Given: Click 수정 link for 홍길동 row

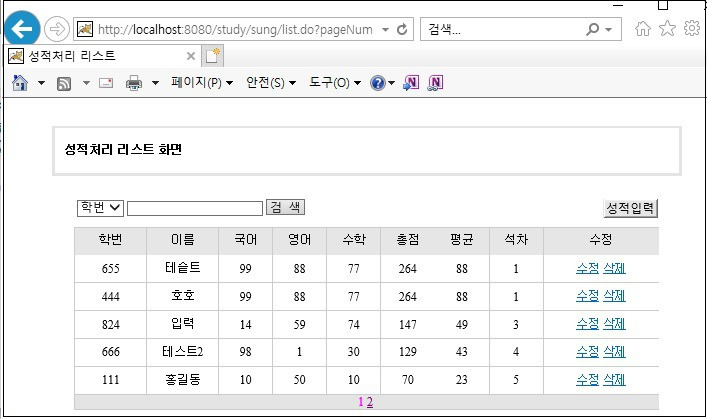Looking at the screenshot, I should coord(588,380).
